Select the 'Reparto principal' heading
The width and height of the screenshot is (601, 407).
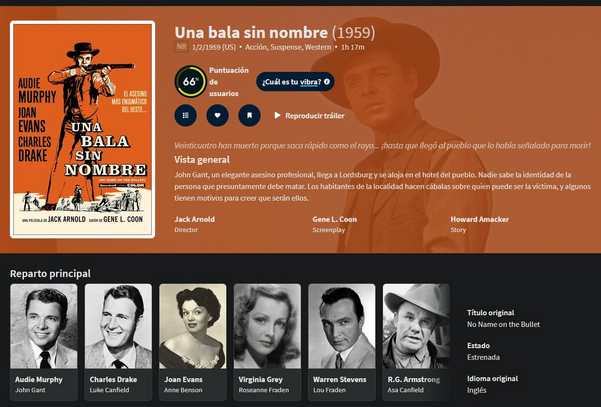[50, 274]
